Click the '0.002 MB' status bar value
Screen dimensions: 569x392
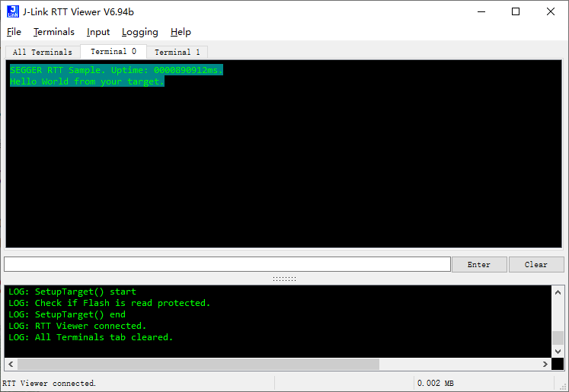[x=436, y=384]
